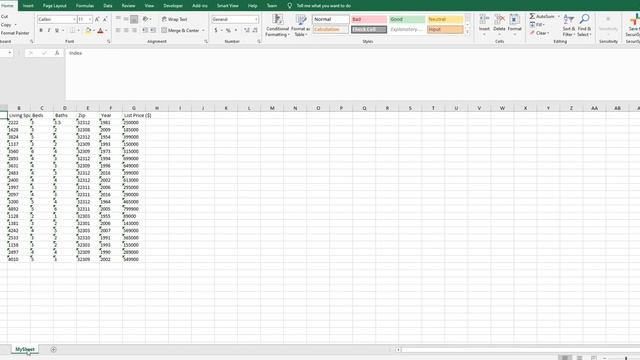
Task: Click the Insert Function fx icon
Action: tap(57, 53)
